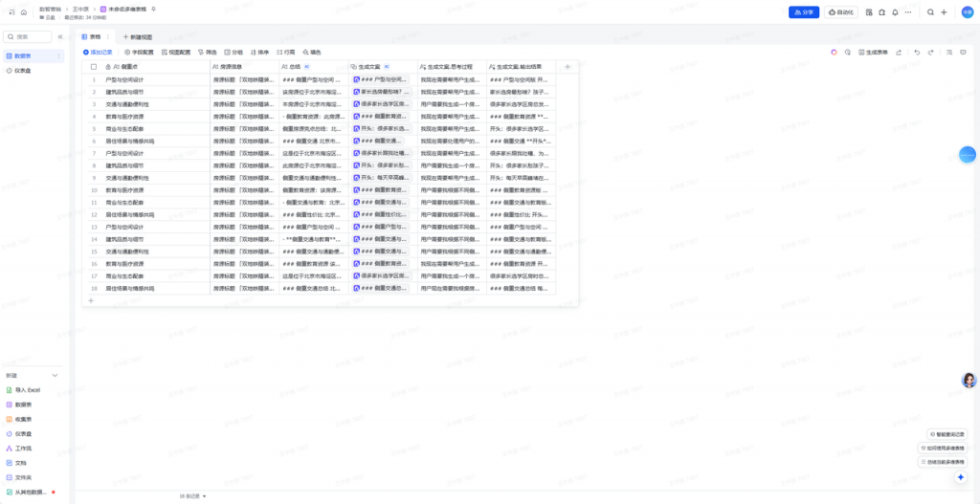The width and height of the screenshot is (980, 504).
Task: Open the more options ellipsis in header
Action: click(x=908, y=11)
